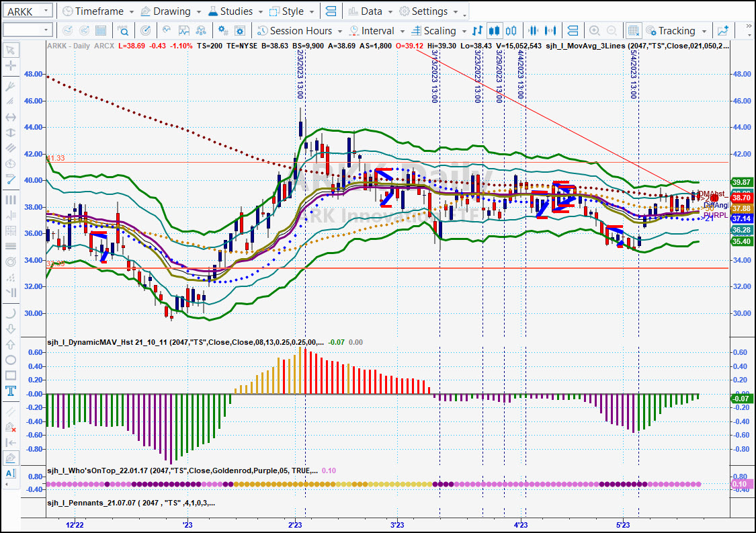Click the zoom in magnifier icon

click(595, 31)
